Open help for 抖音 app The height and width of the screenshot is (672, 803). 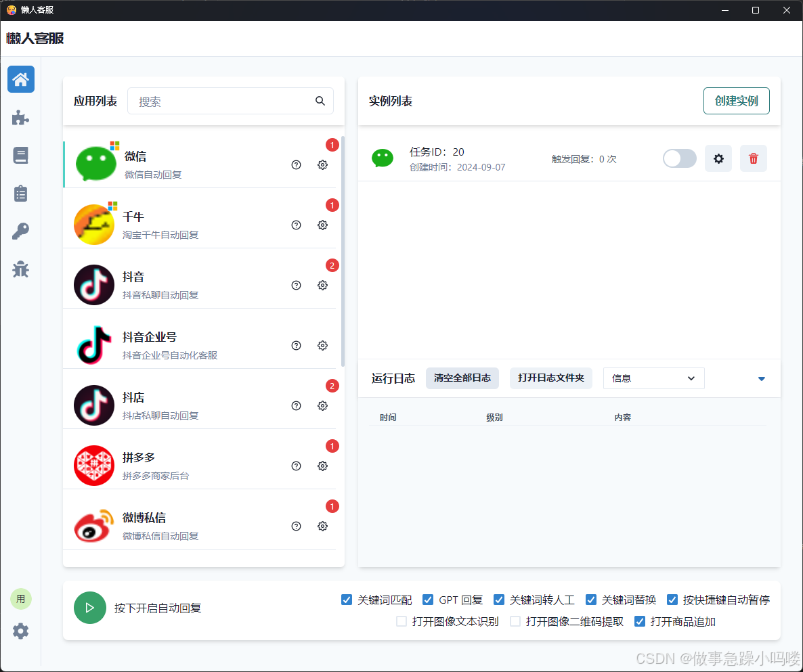(x=296, y=285)
